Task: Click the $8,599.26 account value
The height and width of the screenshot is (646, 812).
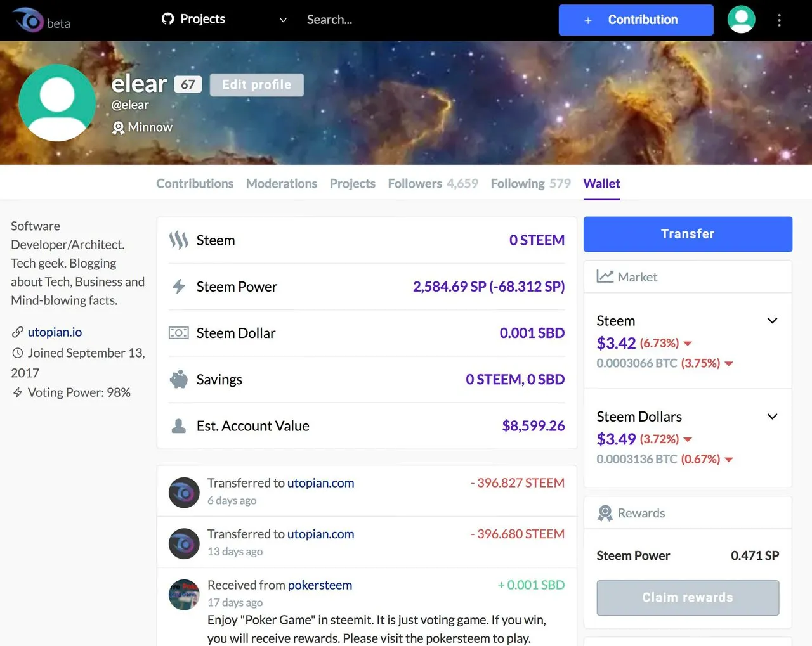Action: [x=534, y=426]
